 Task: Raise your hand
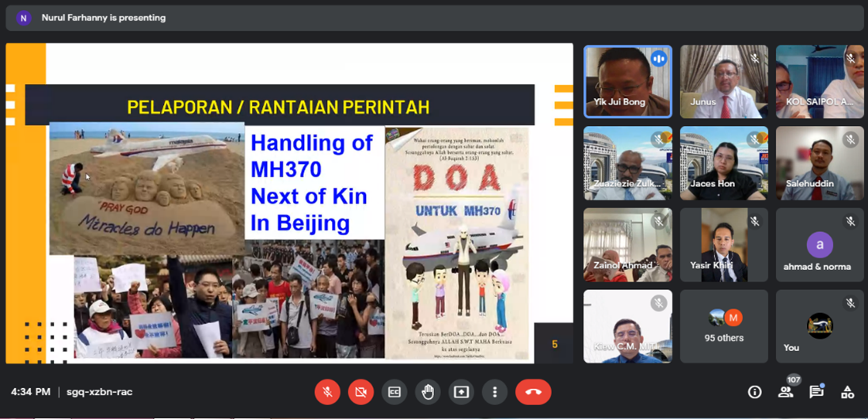(428, 392)
